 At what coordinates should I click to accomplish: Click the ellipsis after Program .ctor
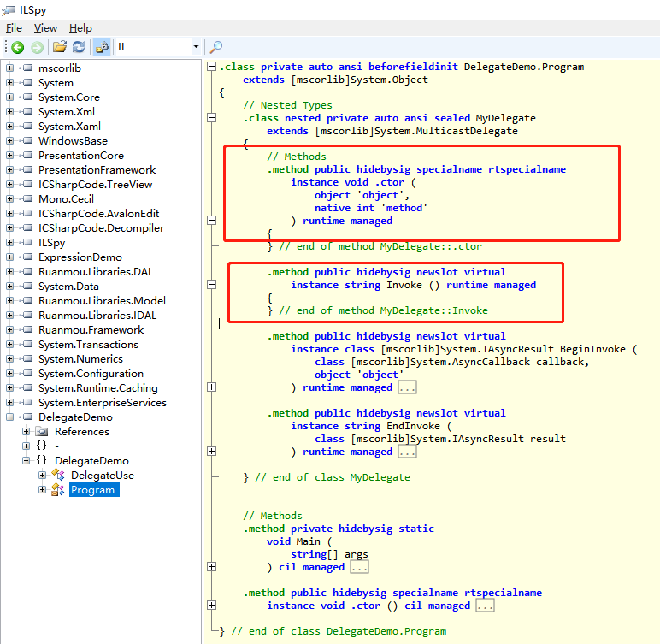tap(485, 606)
